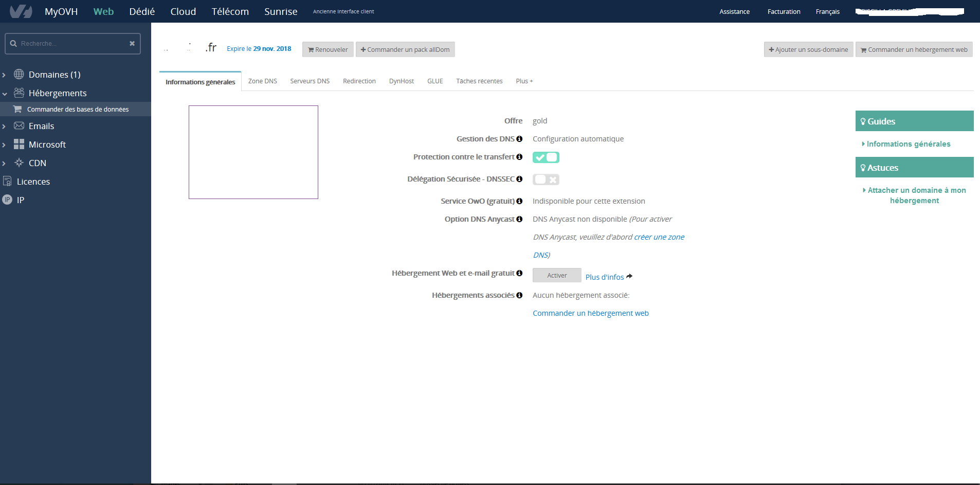
Task: Click the search magnifier icon
Action: point(13,44)
